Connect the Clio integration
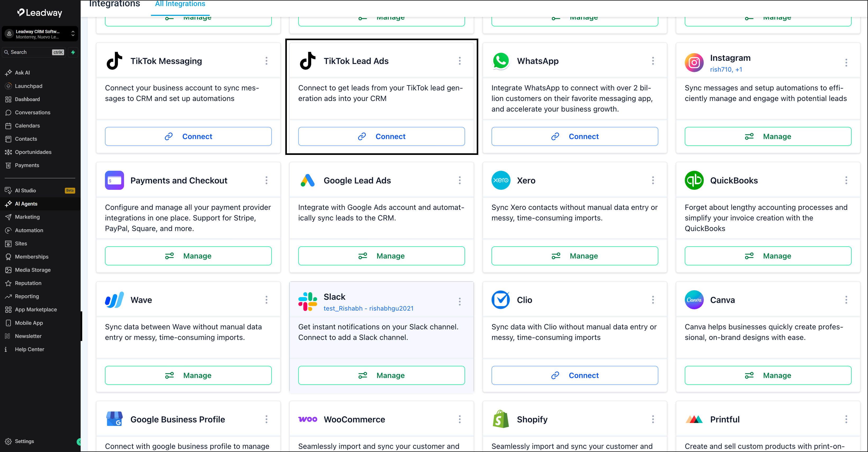This screenshot has width=868, height=452. (575, 376)
